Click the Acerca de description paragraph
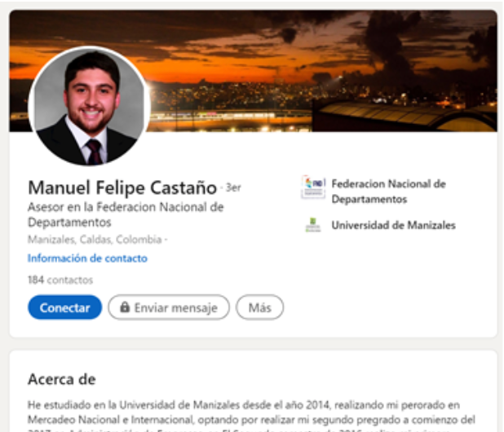Image resolution: width=504 pixels, height=432 pixels. (251, 416)
